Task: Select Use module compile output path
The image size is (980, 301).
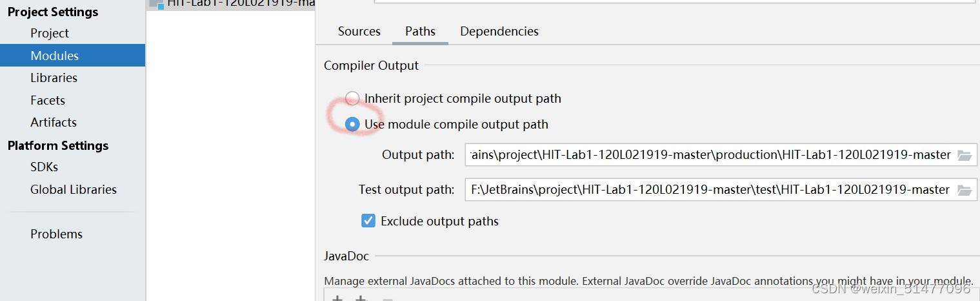Action: click(x=352, y=124)
